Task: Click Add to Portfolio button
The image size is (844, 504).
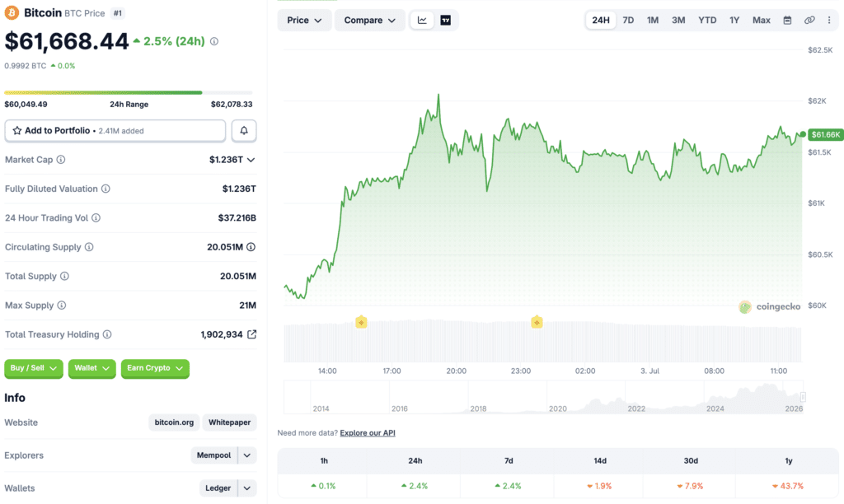Action: (x=115, y=131)
